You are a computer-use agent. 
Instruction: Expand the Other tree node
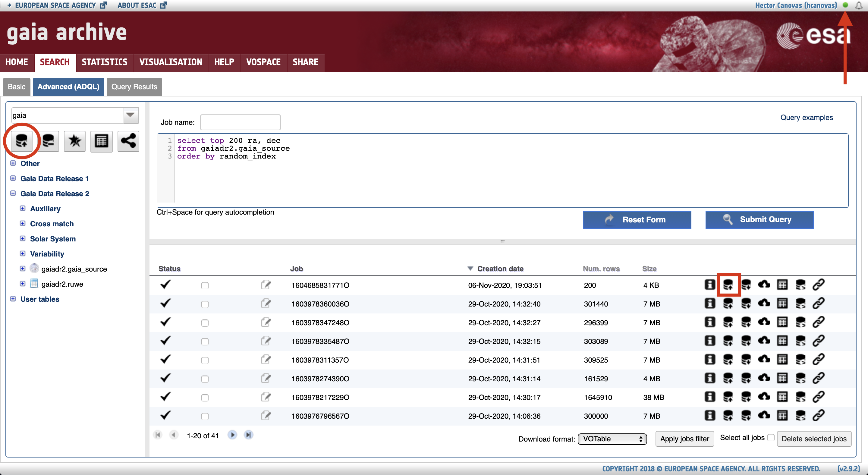click(x=13, y=163)
